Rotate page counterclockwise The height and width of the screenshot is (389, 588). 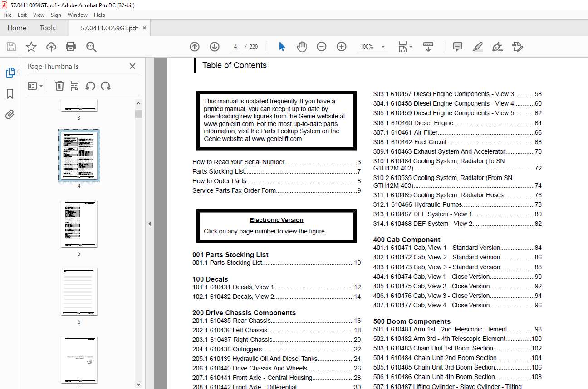coord(90,86)
